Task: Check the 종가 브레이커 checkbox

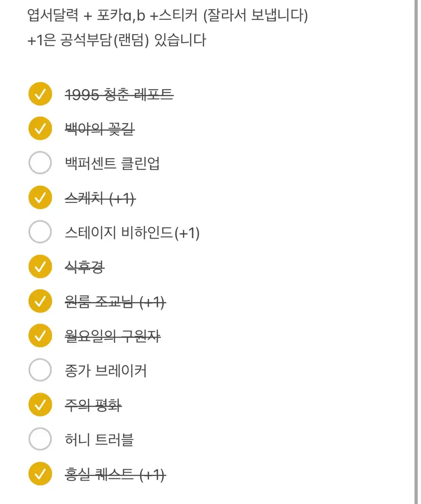Action: [x=40, y=370]
